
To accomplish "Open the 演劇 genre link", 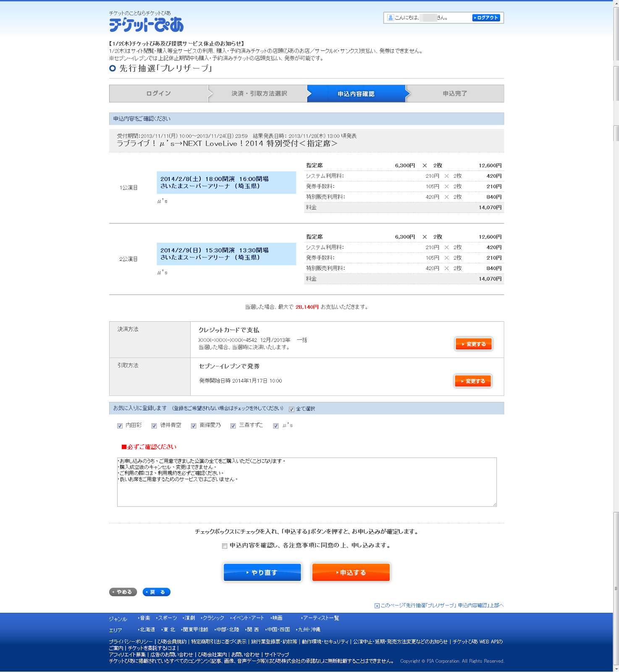I will 189,618.
